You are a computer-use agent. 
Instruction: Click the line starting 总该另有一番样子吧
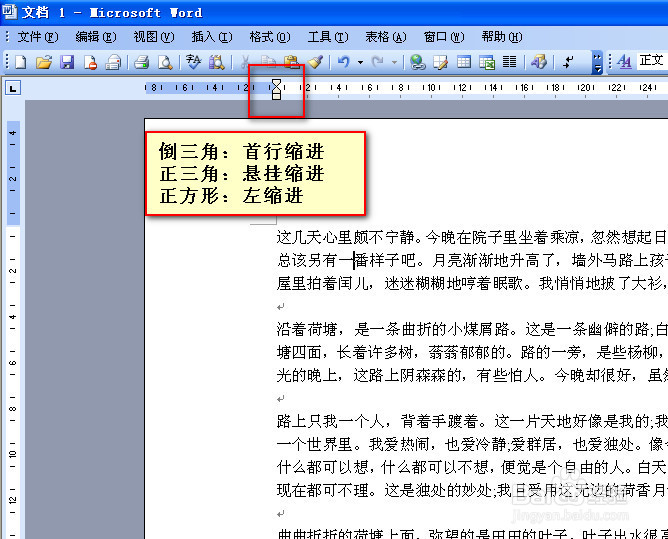472,260
